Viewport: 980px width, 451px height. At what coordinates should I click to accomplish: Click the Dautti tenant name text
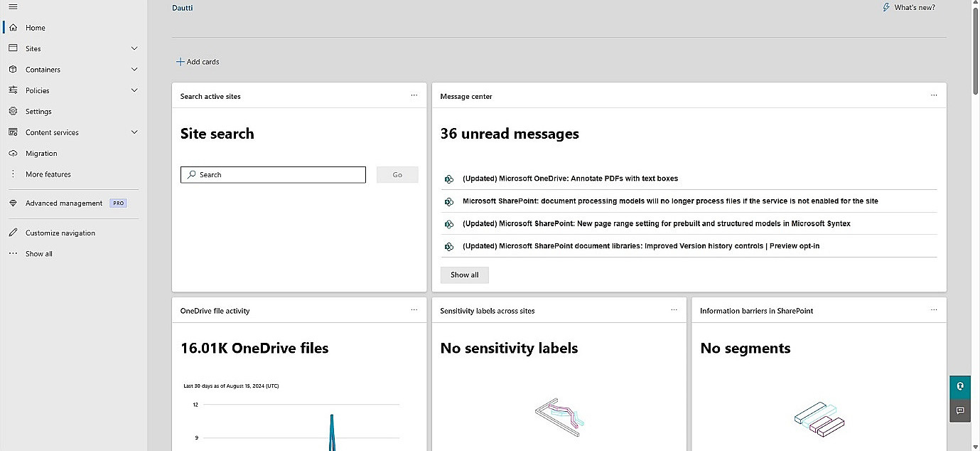[183, 8]
